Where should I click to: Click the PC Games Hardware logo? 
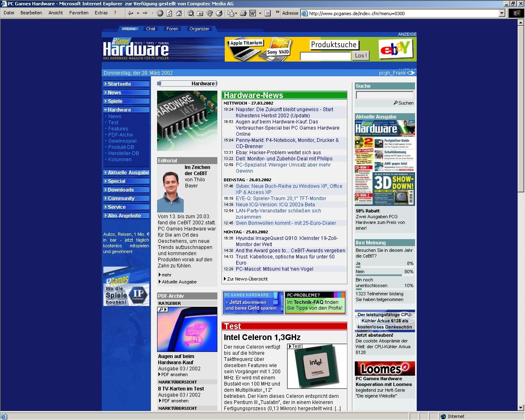click(136, 49)
